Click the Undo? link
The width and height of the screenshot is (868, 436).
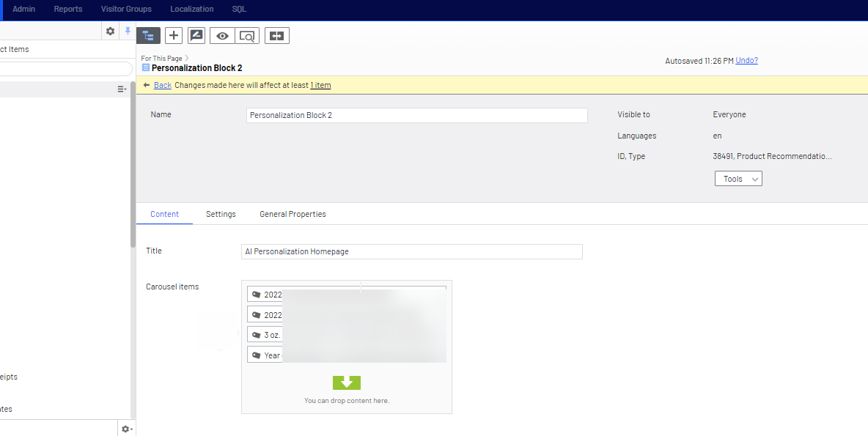(x=746, y=60)
